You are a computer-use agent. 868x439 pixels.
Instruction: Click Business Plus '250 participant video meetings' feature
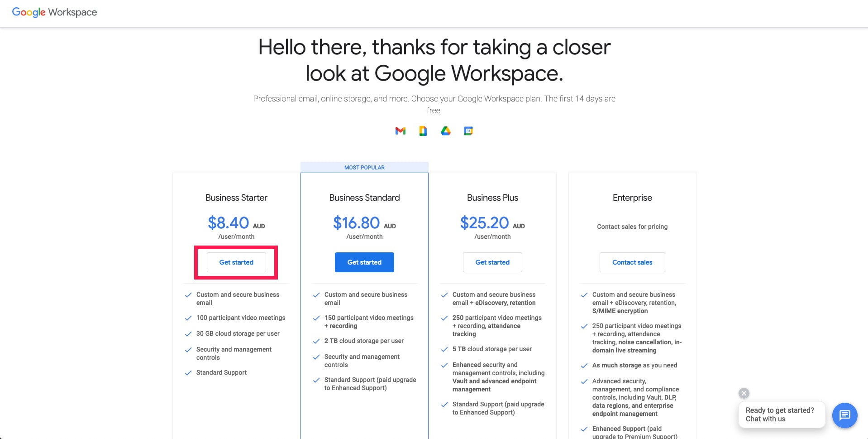pyautogui.click(x=497, y=326)
